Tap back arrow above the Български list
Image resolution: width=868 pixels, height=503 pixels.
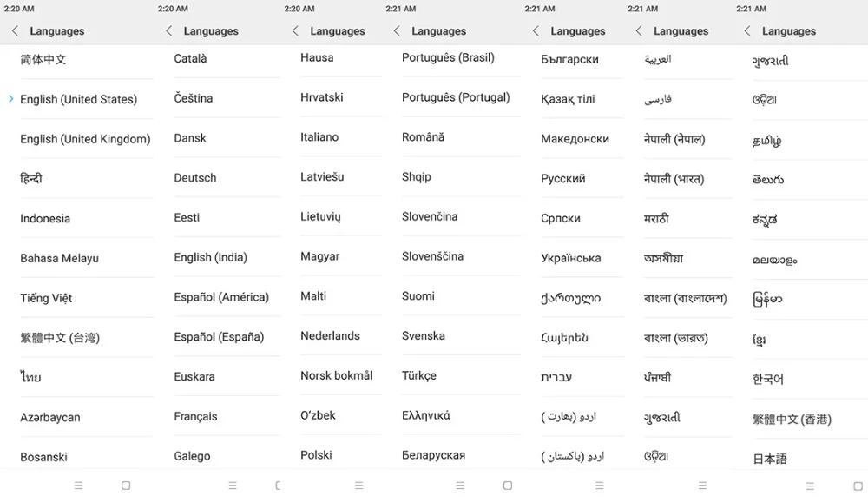[x=536, y=31]
